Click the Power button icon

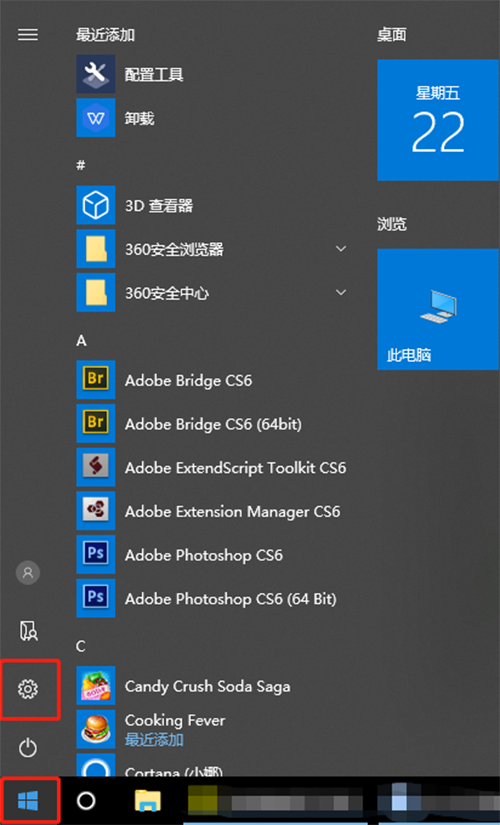pos(28,748)
